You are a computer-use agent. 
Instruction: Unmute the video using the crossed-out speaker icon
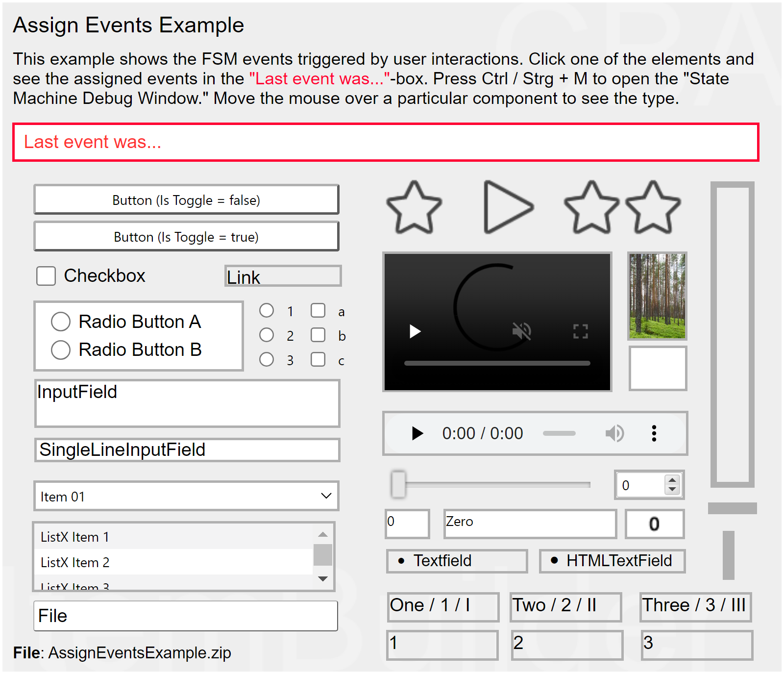tap(521, 331)
